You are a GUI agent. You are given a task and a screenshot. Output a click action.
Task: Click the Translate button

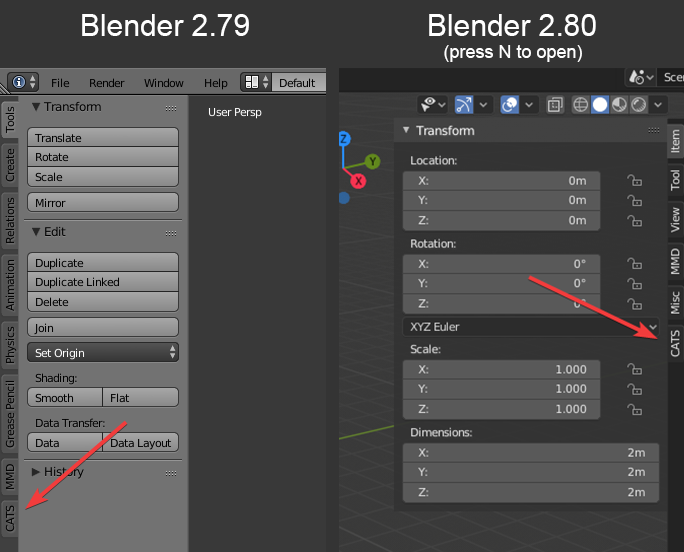click(103, 138)
